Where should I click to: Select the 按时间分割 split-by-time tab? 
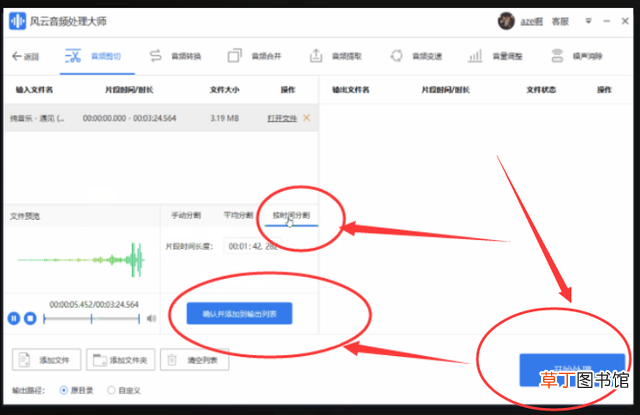pos(291,215)
